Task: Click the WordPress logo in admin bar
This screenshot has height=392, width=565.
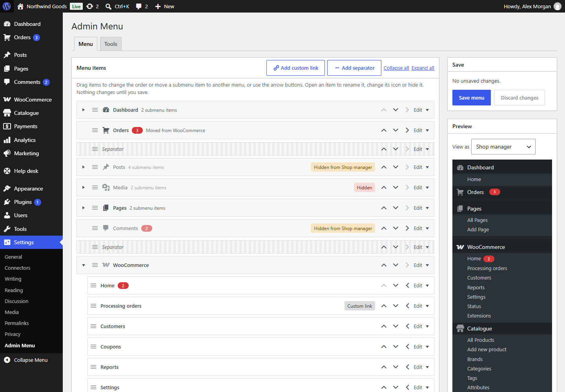Action: pos(7,6)
